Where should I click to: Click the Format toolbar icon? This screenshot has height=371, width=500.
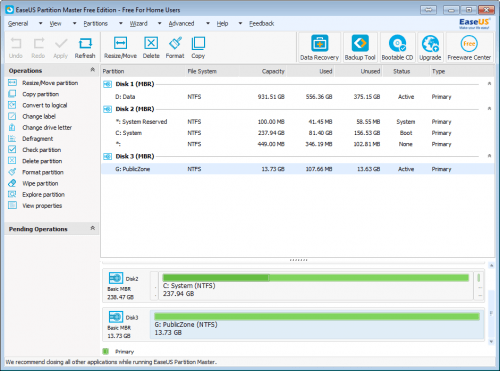click(175, 43)
